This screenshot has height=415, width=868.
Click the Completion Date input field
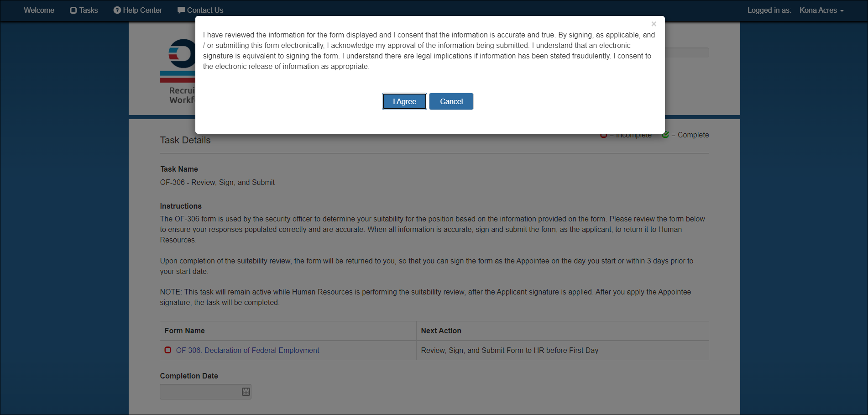(x=205, y=392)
